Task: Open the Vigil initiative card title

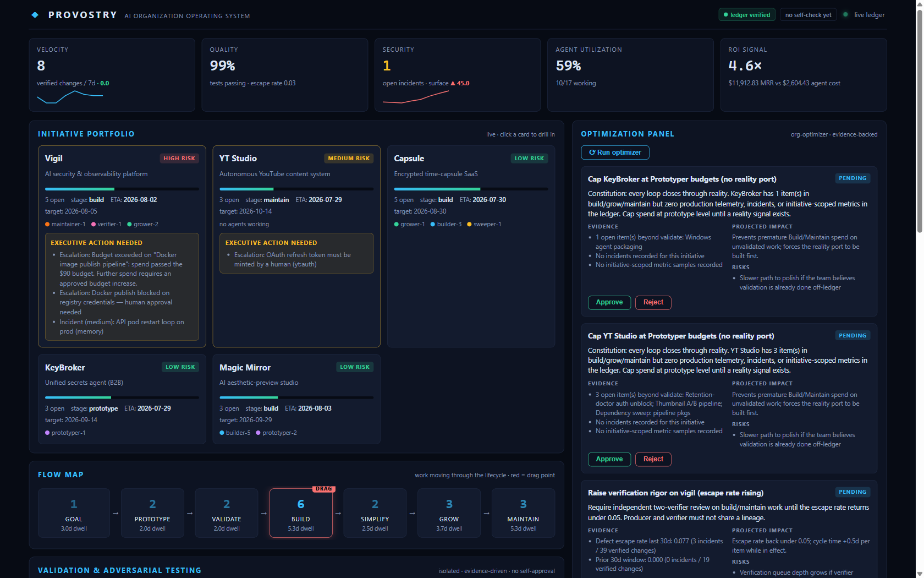Action: point(54,159)
